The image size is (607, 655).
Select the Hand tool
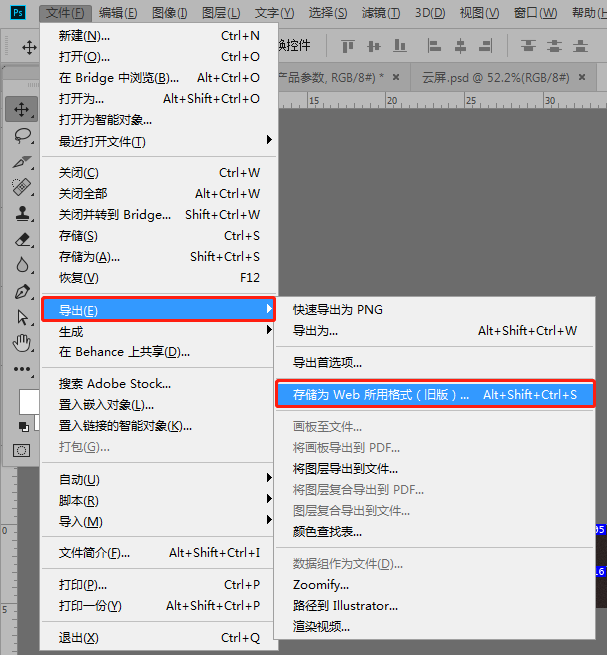(x=21, y=343)
